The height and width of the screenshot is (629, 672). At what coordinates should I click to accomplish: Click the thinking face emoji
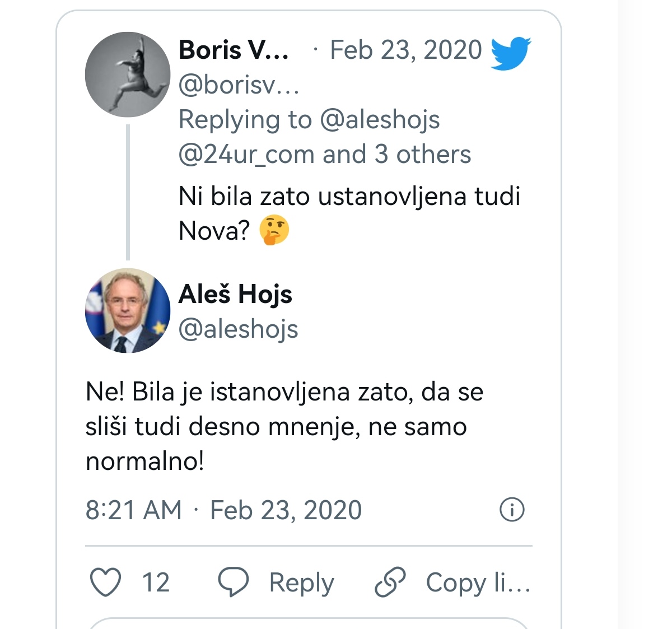pyautogui.click(x=274, y=231)
